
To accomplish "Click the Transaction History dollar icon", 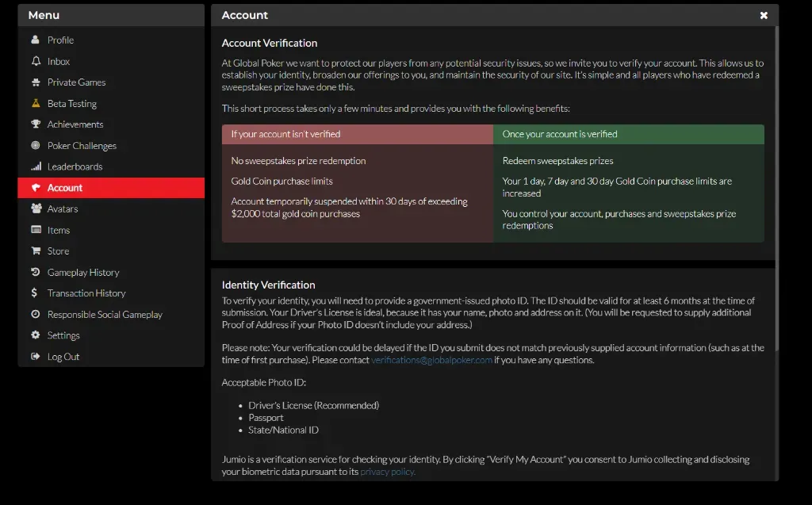I will click(x=34, y=293).
